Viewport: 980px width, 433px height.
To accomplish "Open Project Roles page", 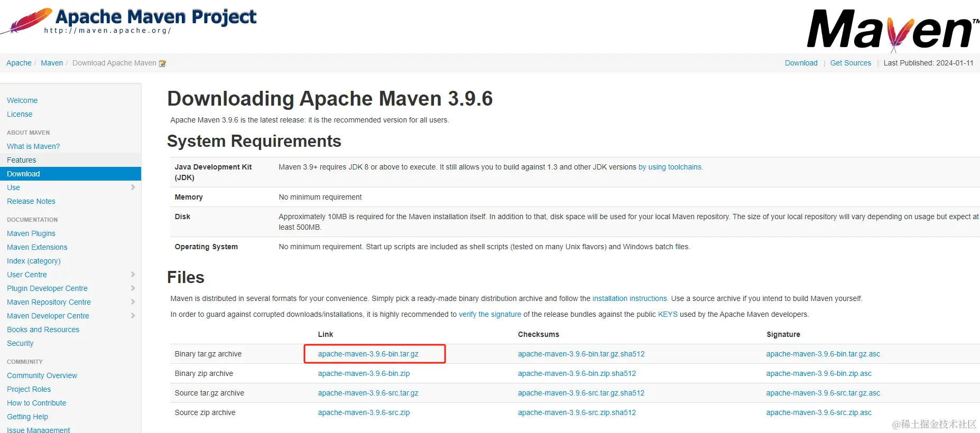I will [x=29, y=389].
